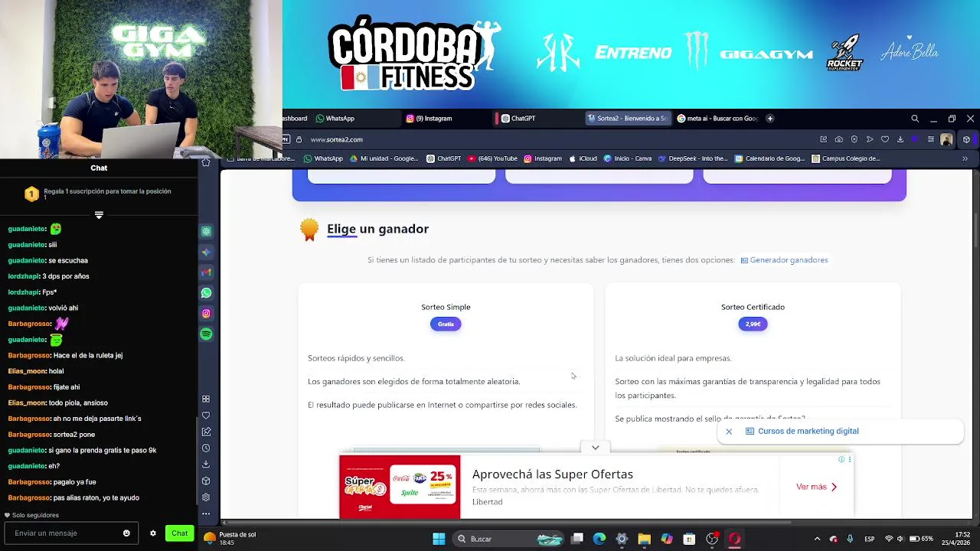Image resolution: width=980 pixels, height=551 pixels.
Task: Click the Sorteo Certificado card heading
Action: [753, 307]
